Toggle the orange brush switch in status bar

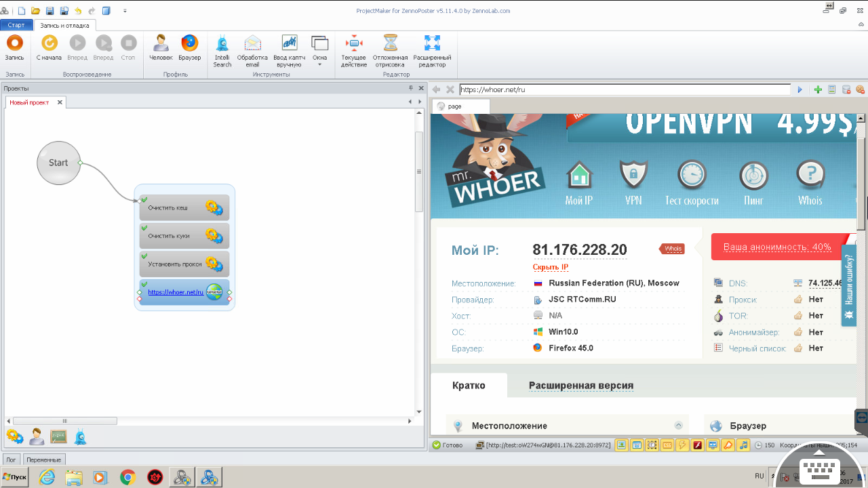[728, 445]
